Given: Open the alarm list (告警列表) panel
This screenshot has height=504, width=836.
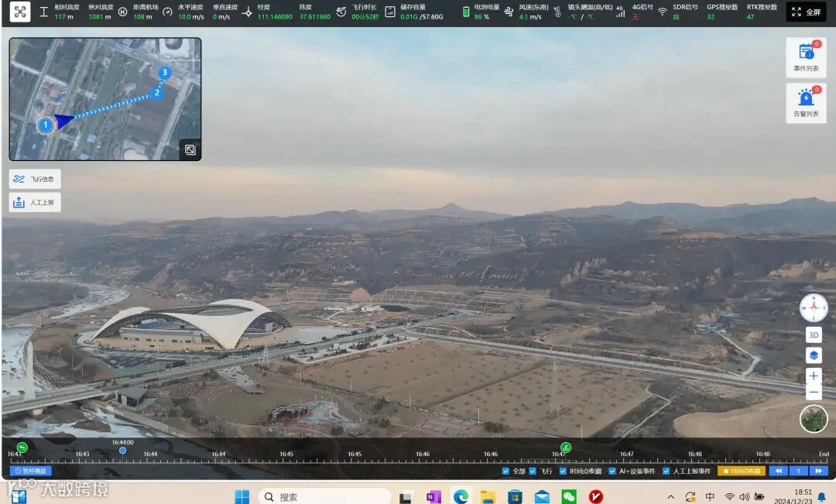Looking at the screenshot, I should click(x=806, y=103).
